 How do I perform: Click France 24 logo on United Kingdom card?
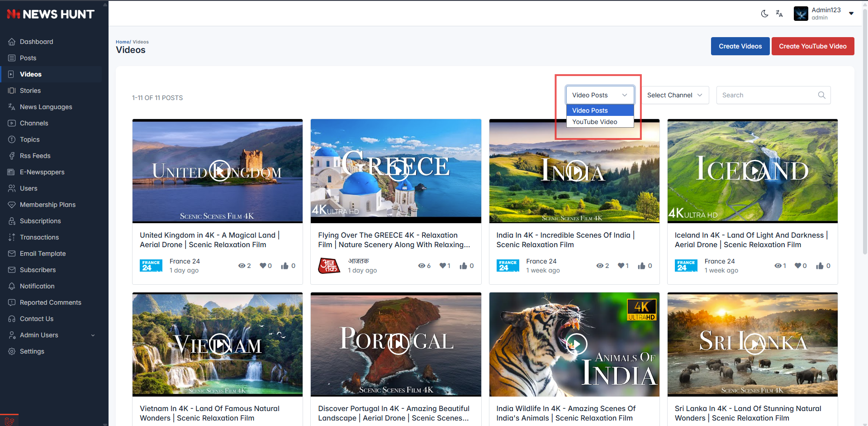151,266
